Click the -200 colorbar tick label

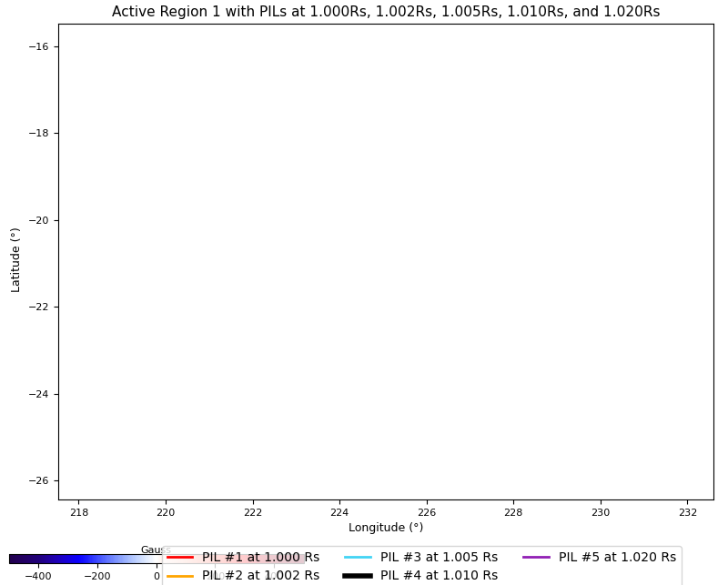coord(96,576)
